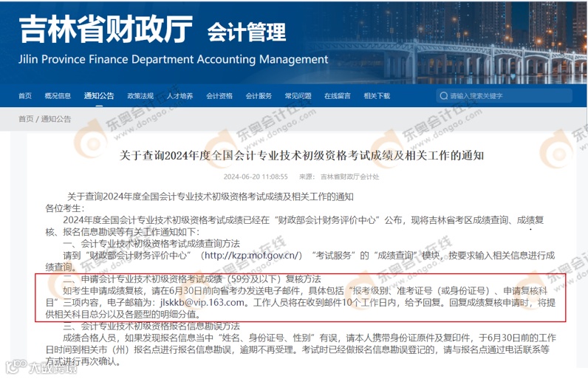
Task: Click the publish date 2024-06-20 11:08:55
Action: (256, 177)
